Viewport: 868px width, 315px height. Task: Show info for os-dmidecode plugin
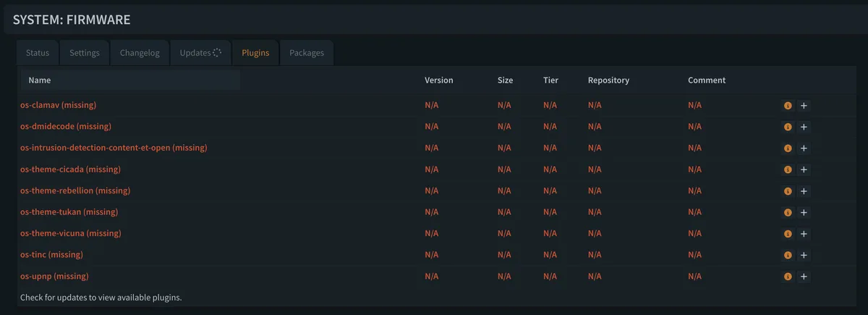click(x=788, y=127)
